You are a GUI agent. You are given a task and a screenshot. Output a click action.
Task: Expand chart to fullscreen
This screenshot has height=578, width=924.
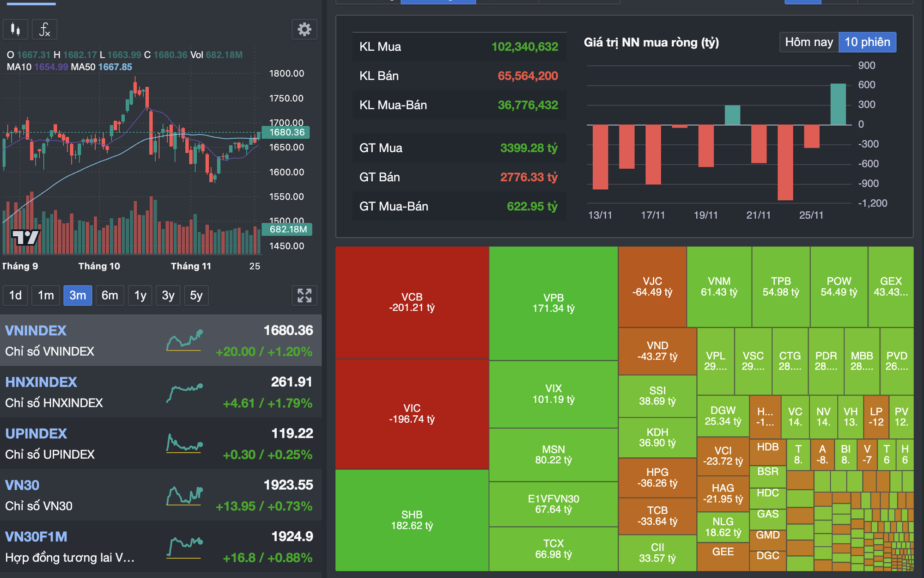click(x=304, y=295)
